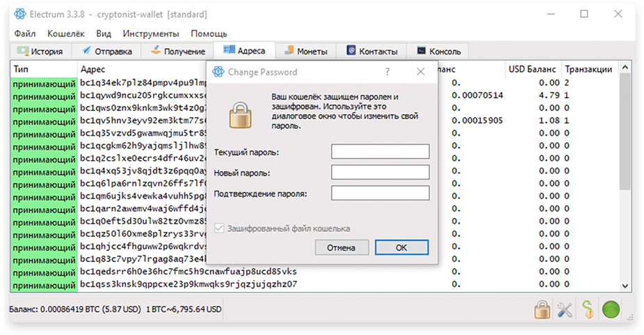
Task: Focus the Подтверждение пароля input field
Action: point(380,193)
